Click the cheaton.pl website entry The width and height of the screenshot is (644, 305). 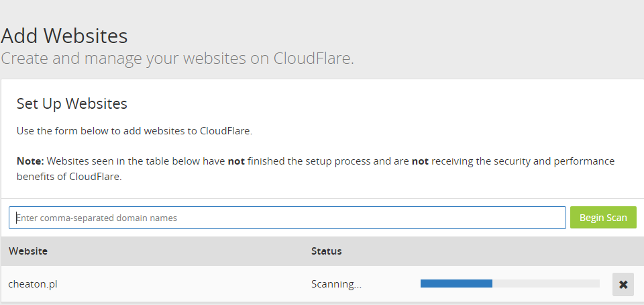(32, 284)
